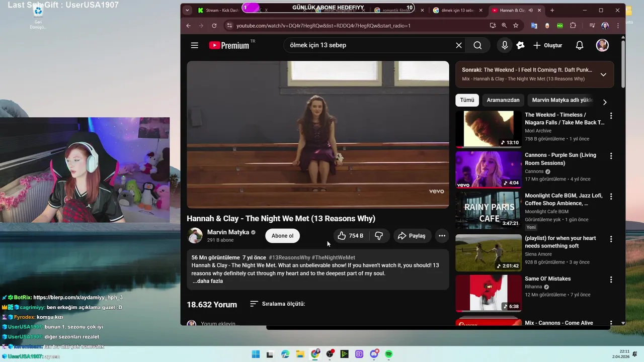Viewport: 644px width, 362px height.
Task: Open the browser three-dot menu
Action: pyautogui.click(x=617, y=26)
